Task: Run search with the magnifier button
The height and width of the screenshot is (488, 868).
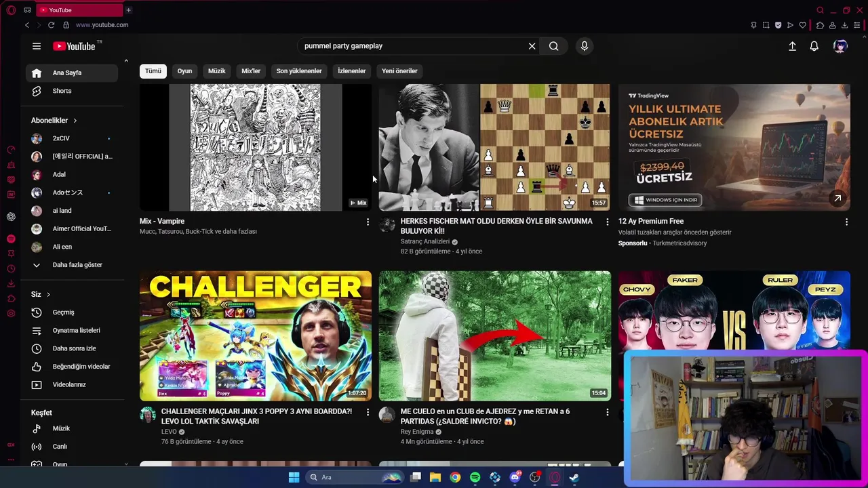Action: 554,46
